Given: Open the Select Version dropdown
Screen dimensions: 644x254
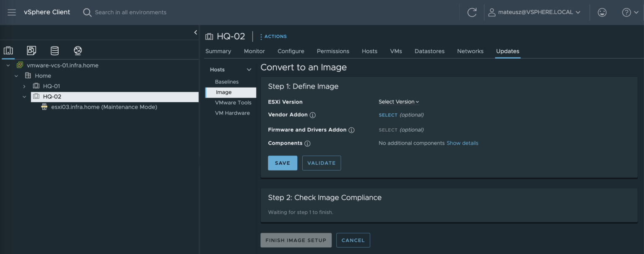Looking at the screenshot, I should click(x=398, y=101).
